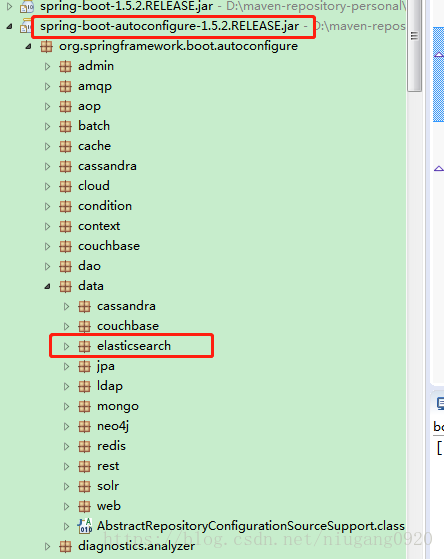Image resolution: width=444 pixels, height=559 pixels.
Task: Select the solr package label
Action: [x=108, y=486]
